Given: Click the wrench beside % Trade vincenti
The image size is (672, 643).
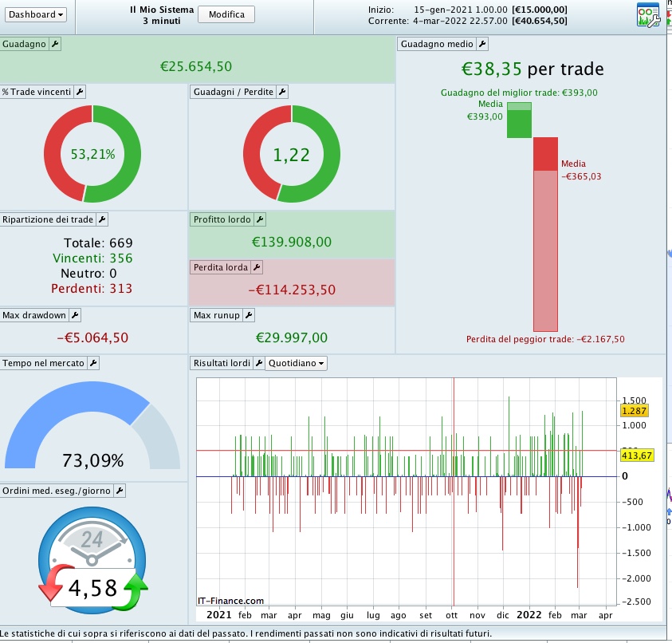Looking at the screenshot, I should tap(80, 92).
